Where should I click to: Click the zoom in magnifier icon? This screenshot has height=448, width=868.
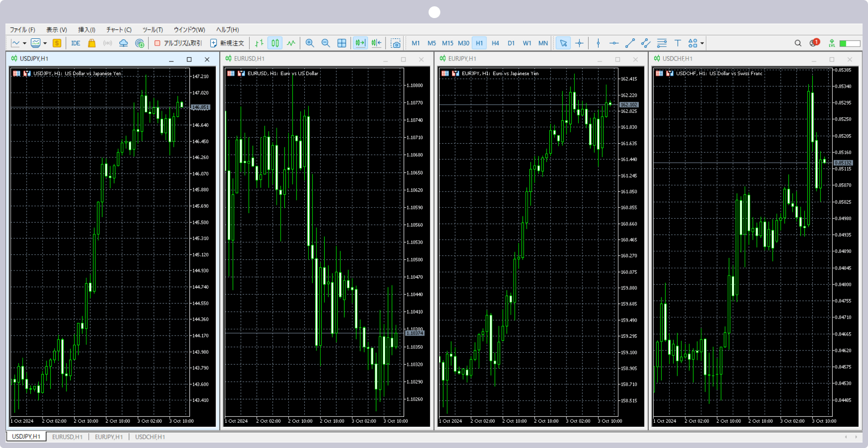(x=310, y=43)
